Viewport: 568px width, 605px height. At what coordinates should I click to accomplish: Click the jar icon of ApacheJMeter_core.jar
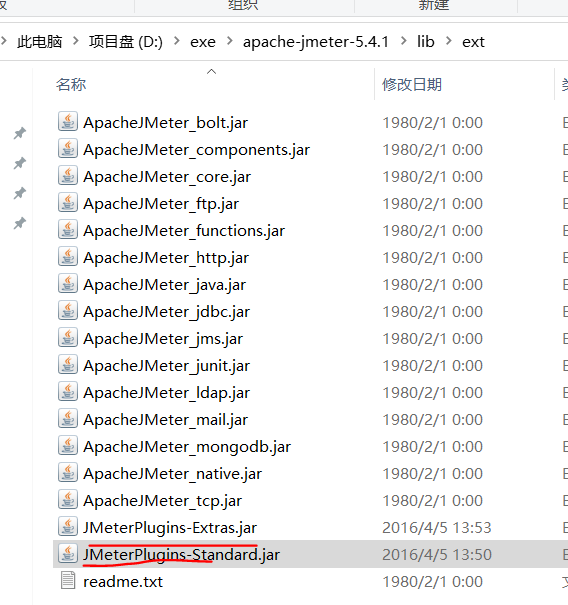68,176
